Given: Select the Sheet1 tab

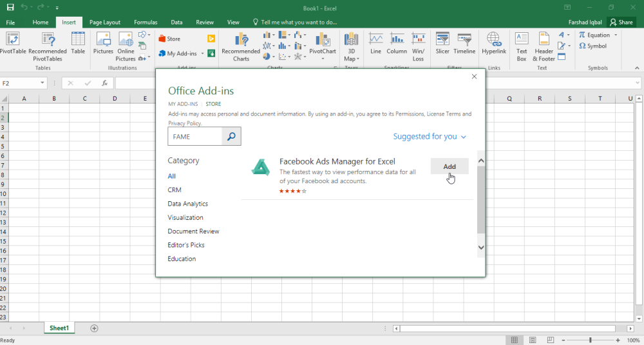Looking at the screenshot, I should point(59,328).
